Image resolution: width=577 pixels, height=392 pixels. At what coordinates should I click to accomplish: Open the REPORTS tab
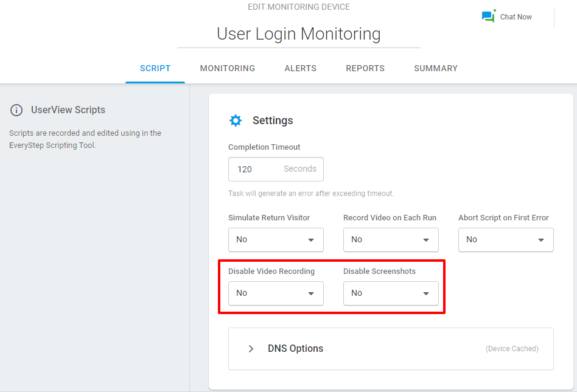click(x=365, y=68)
